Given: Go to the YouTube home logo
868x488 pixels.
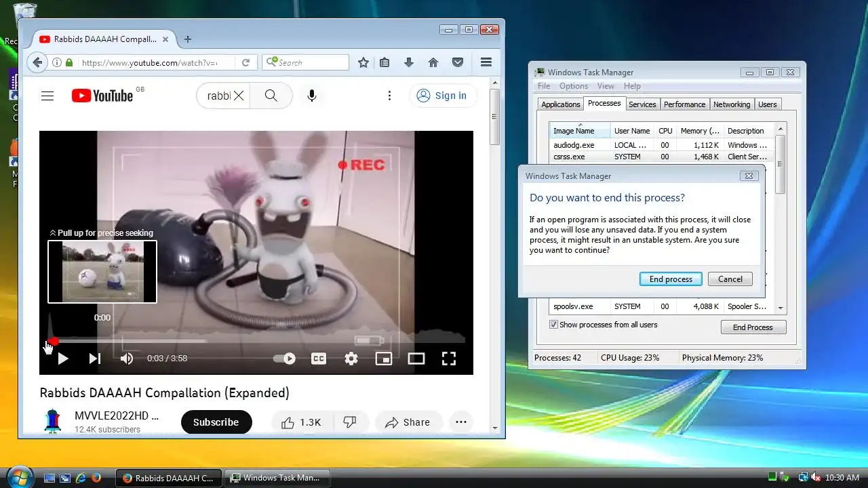Looking at the screenshot, I should (102, 96).
